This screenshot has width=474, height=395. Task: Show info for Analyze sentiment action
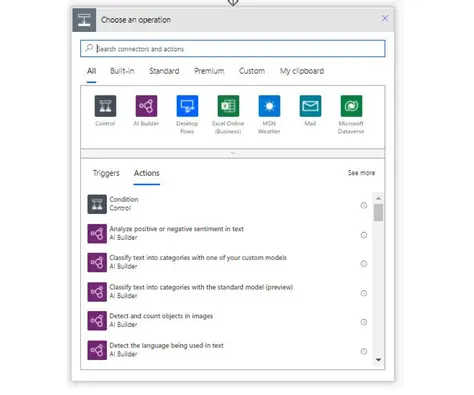tap(364, 235)
